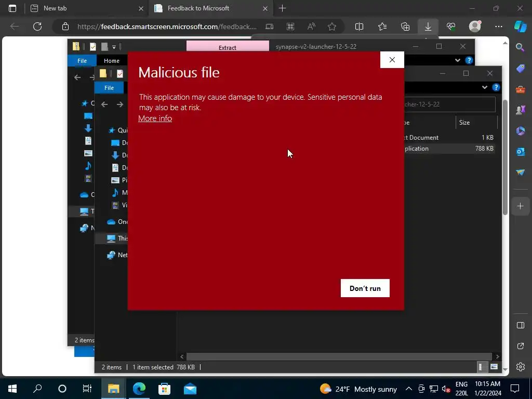The width and height of the screenshot is (532, 399).
Task: Select Extract tab in back Explorer window
Action: point(228,47)
